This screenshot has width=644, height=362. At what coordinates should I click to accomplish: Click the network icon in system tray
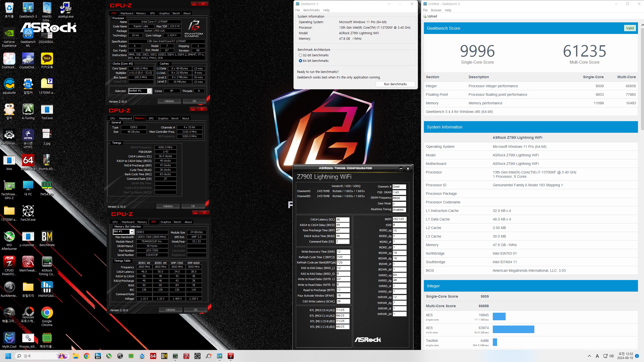[x=606, y=356]
